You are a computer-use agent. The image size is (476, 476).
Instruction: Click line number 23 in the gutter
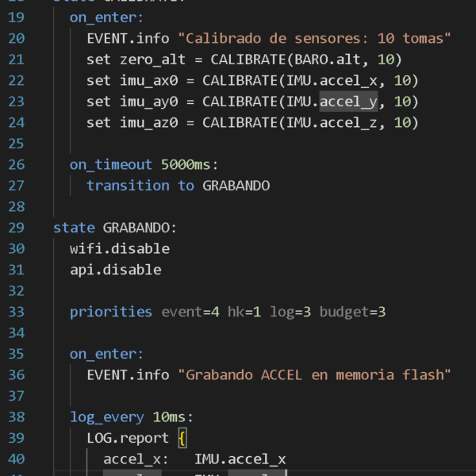point(16,102)
